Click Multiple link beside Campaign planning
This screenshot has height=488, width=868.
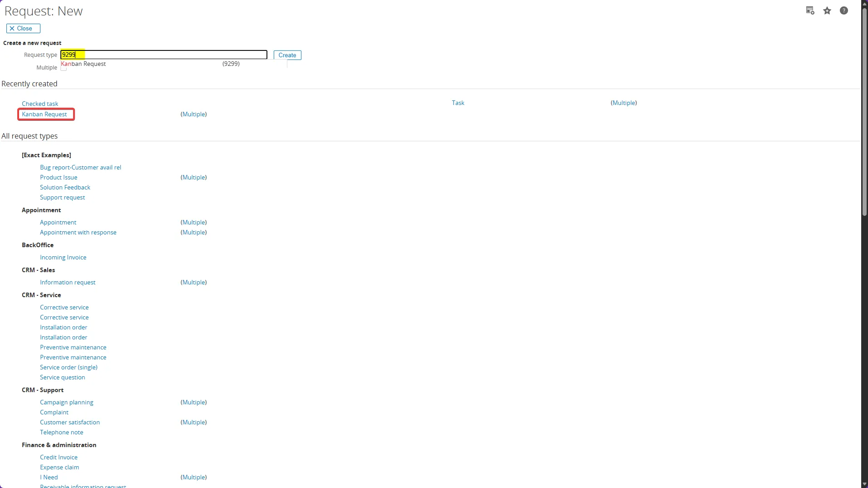[x=193, y=403]
